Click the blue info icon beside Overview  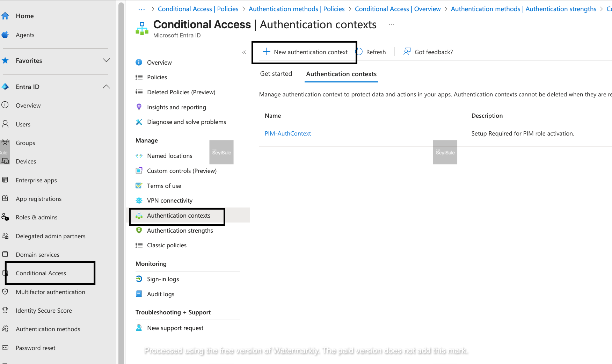[x=139, y=62]
